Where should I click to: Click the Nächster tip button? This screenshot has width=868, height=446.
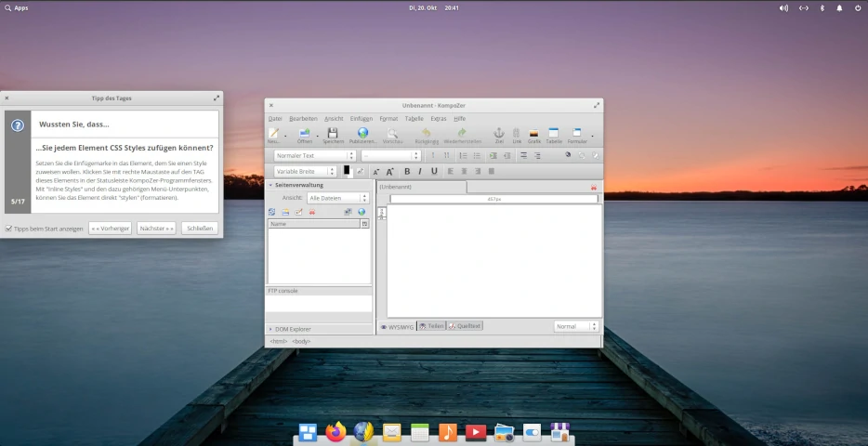click(x=156, y=228)
